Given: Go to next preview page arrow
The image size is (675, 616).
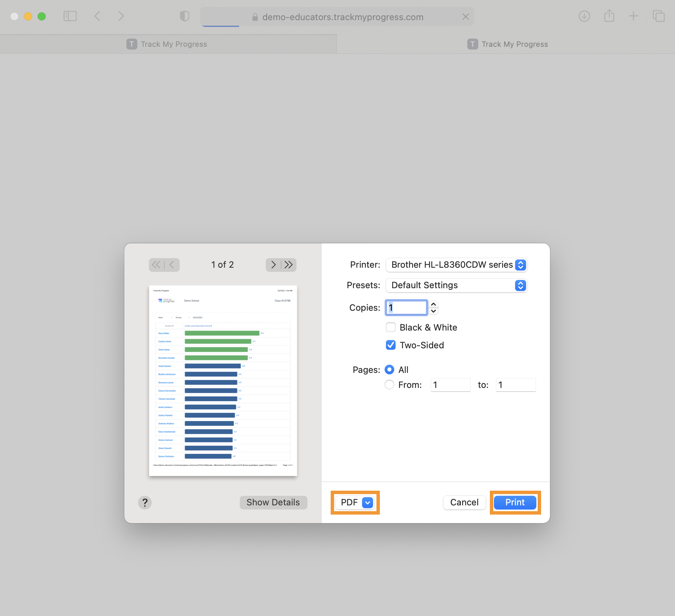Looking at the screenshot, I should coord(273,265).
